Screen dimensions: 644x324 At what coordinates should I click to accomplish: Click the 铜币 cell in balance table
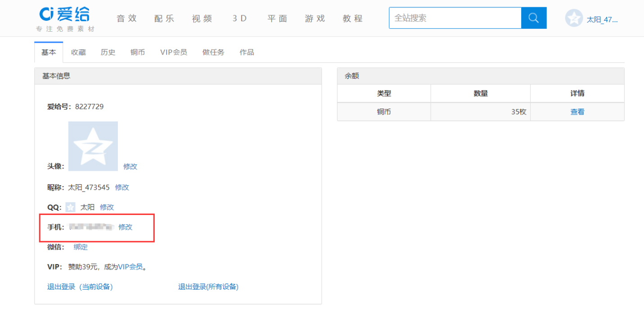384,112
